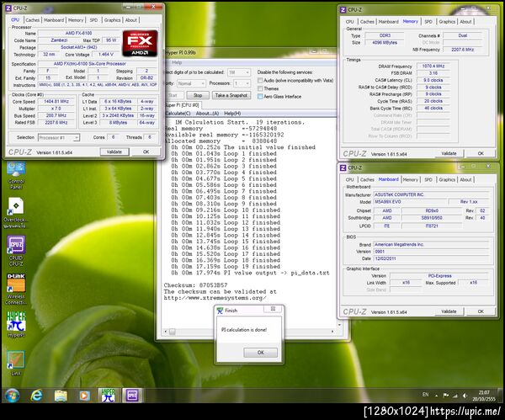Launch Internet Explorer from the taskbar

(x=36, y=396)
